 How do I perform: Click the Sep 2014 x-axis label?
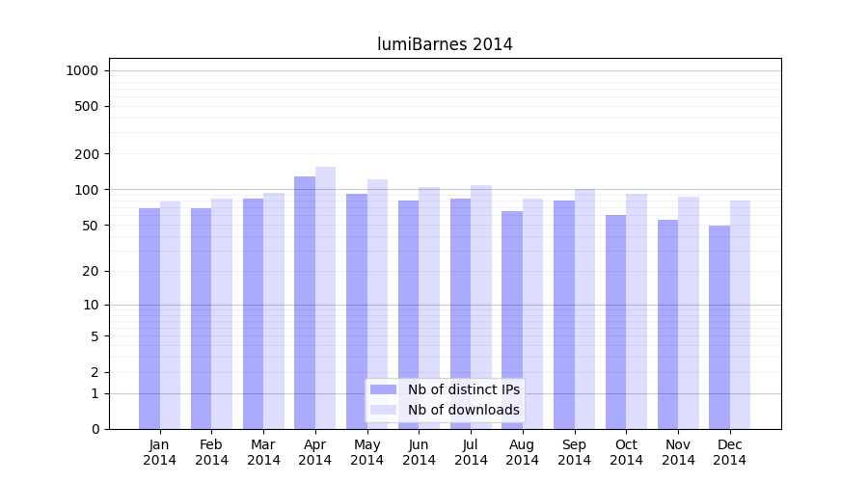(574, 452)
